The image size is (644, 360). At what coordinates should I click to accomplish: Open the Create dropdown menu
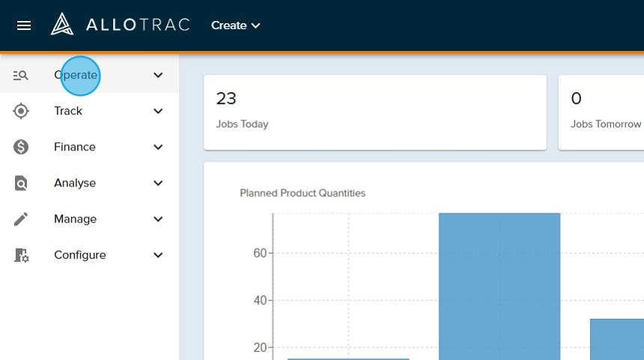(x=235, y=25)
